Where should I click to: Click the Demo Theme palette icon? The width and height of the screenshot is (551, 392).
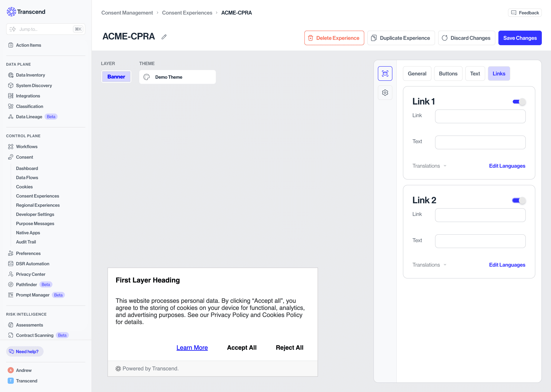coord(147,77)
